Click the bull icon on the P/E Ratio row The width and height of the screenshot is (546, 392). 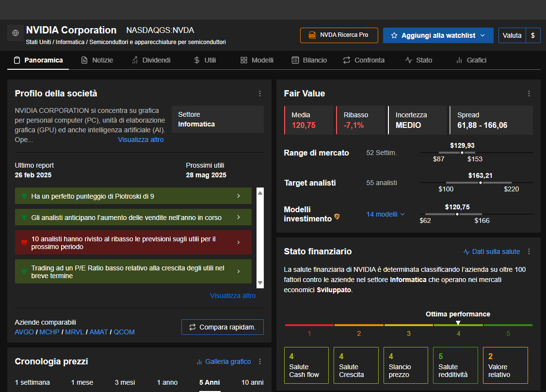tap(24, 271)
